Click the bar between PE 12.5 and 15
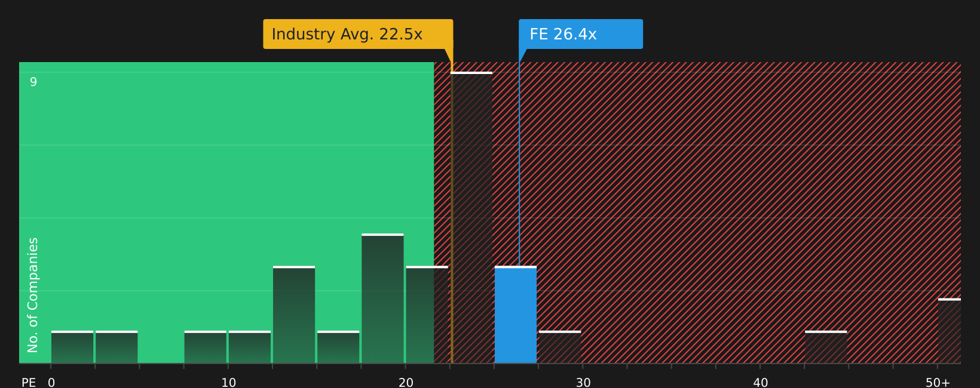Screen dimensions: 980x388 pyautogui.click(x=294, y=315)
